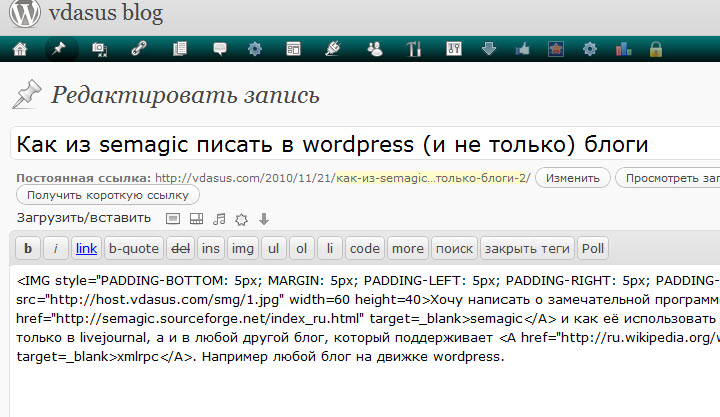Click the italic 'i' quicktag button
The height and width of the screenshot is (417, 720).
point(56,248)
